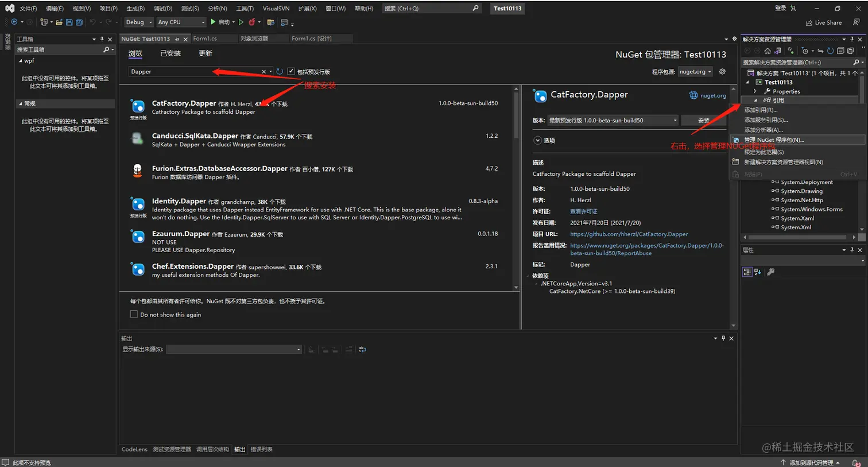Open the CatFactory.Dapper GitHub project URL
This screenshot has height=467, width=868.
point(629,234)
